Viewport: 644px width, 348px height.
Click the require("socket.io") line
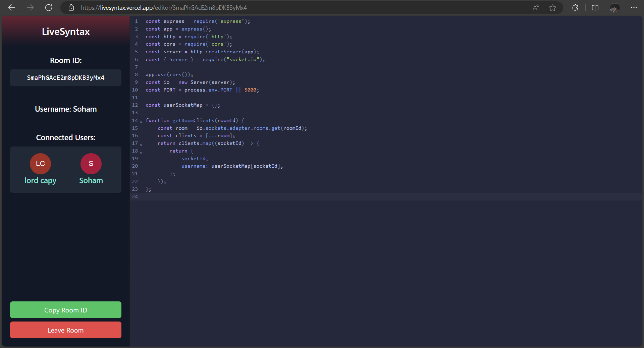click(x=205, y=59)
